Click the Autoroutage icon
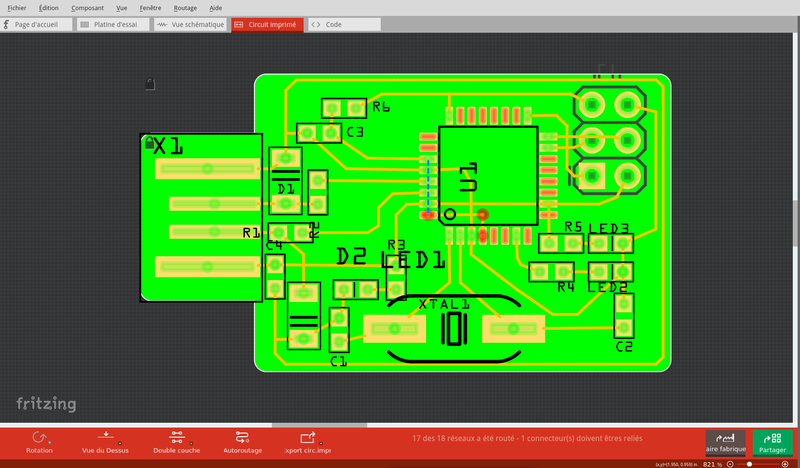 (243, 437)
